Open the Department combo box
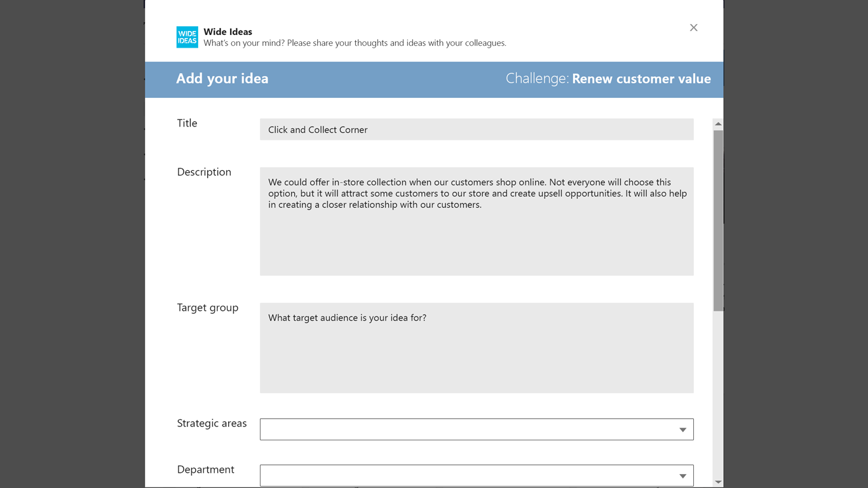Image resolution: width=868 pixels, height=488 pixels. (x=470, y=476)
